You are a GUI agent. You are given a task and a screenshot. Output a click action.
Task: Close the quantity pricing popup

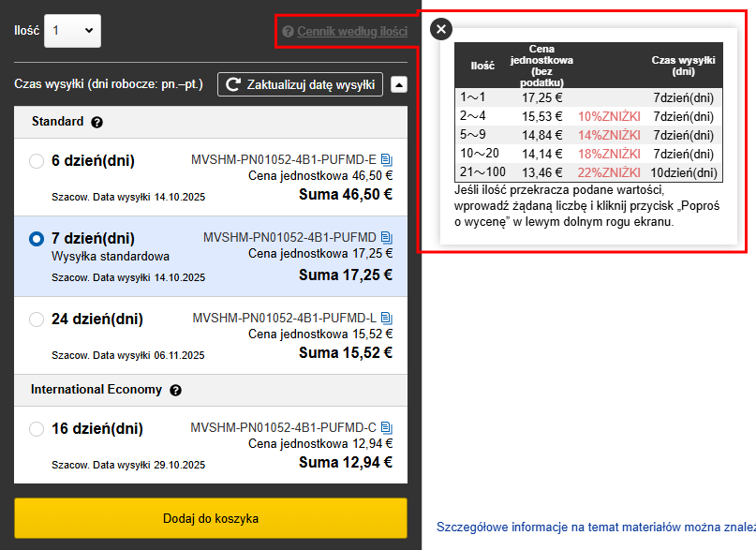tap(441, 29)
